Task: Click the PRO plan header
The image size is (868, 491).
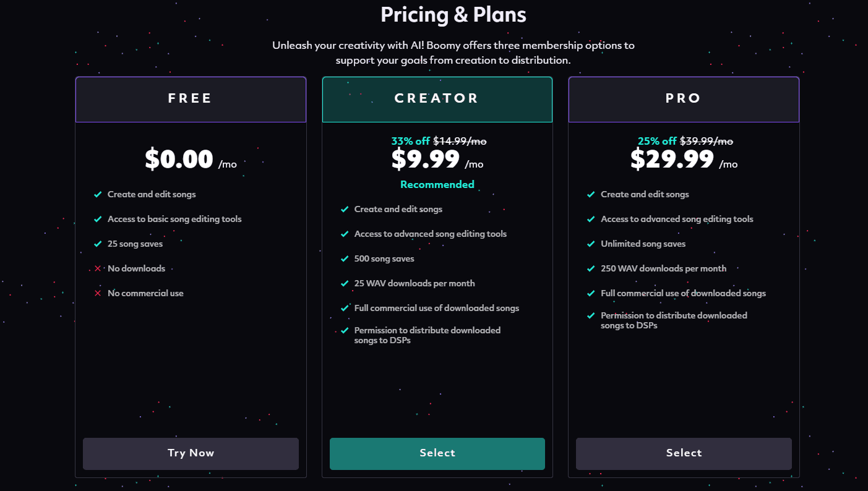Action: click(x=684, y=99)
